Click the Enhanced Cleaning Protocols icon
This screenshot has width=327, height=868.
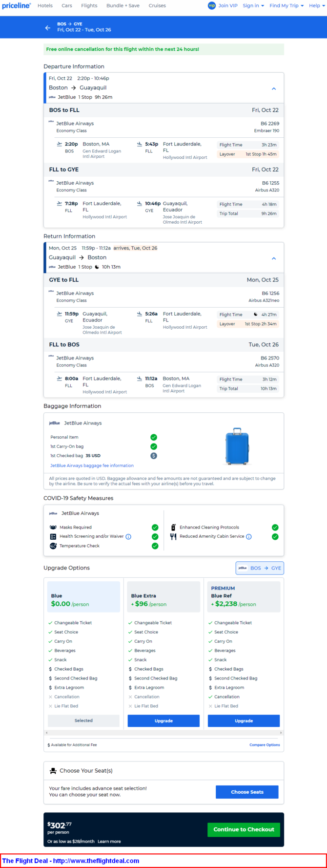coord(173,528)
